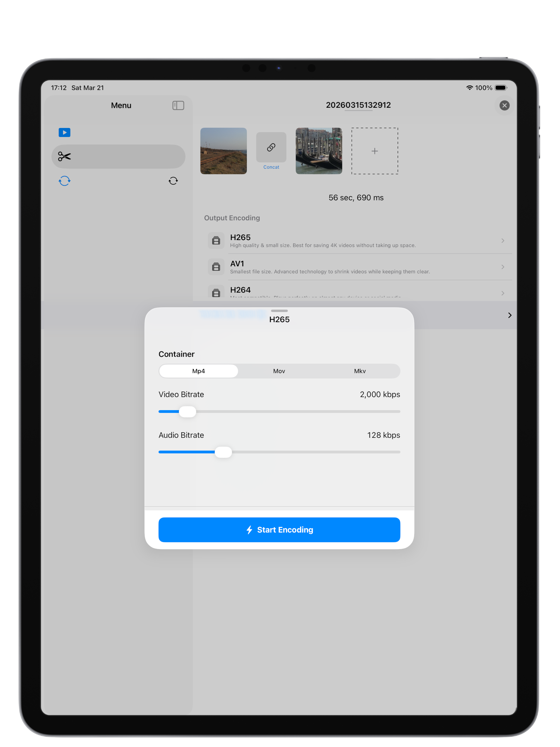
Task: Click the 17:12 clock in status bar
Action: [x=59, y=88]
